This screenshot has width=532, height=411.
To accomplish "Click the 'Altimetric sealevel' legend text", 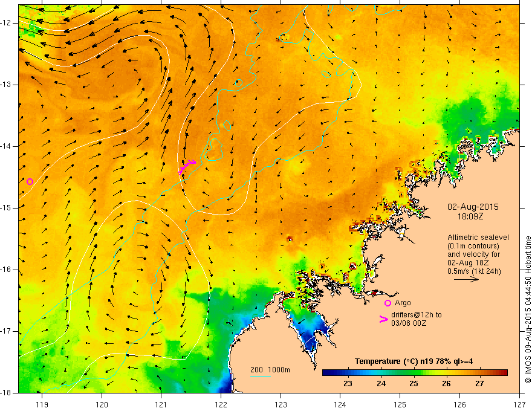I will point(478,238).
